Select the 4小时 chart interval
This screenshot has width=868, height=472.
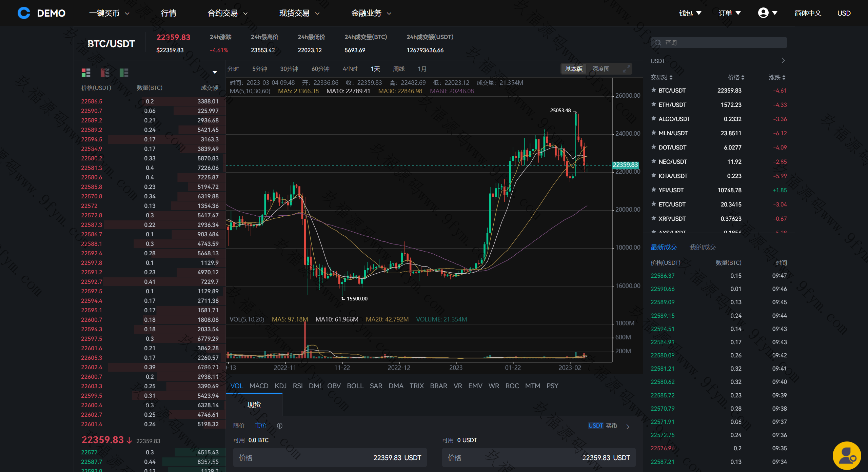tap(350, 69)
